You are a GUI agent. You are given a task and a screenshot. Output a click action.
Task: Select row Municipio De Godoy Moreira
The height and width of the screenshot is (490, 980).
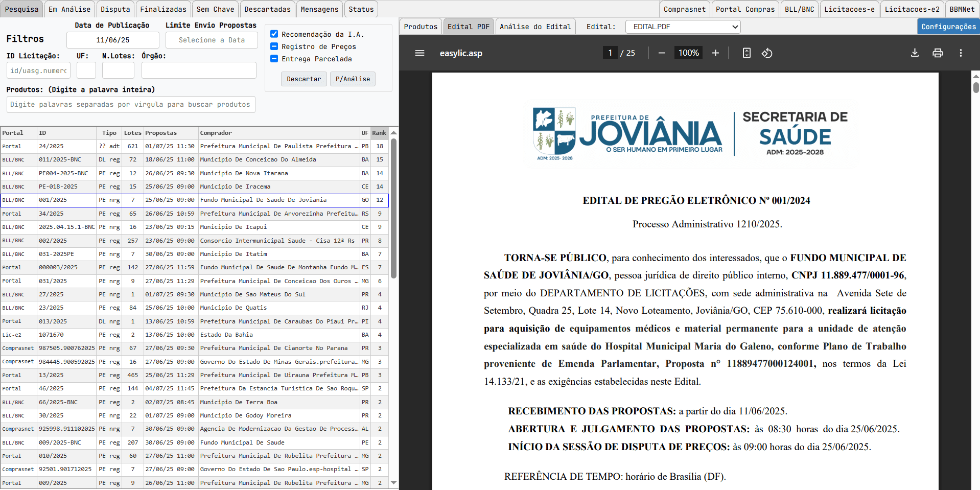(195, 415)
